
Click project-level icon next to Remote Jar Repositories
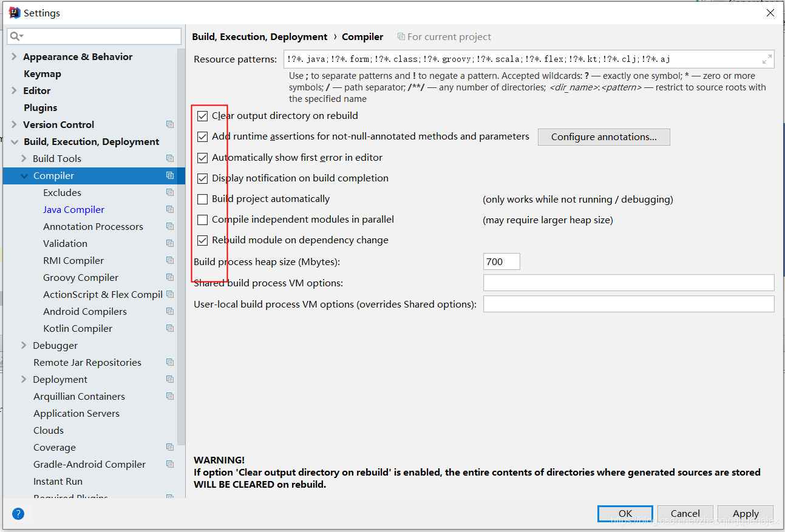170,362
